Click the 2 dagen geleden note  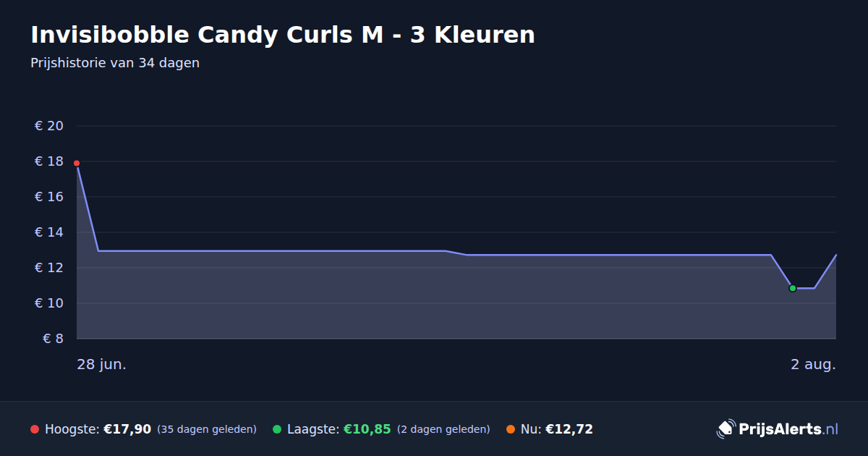[443, 429]
